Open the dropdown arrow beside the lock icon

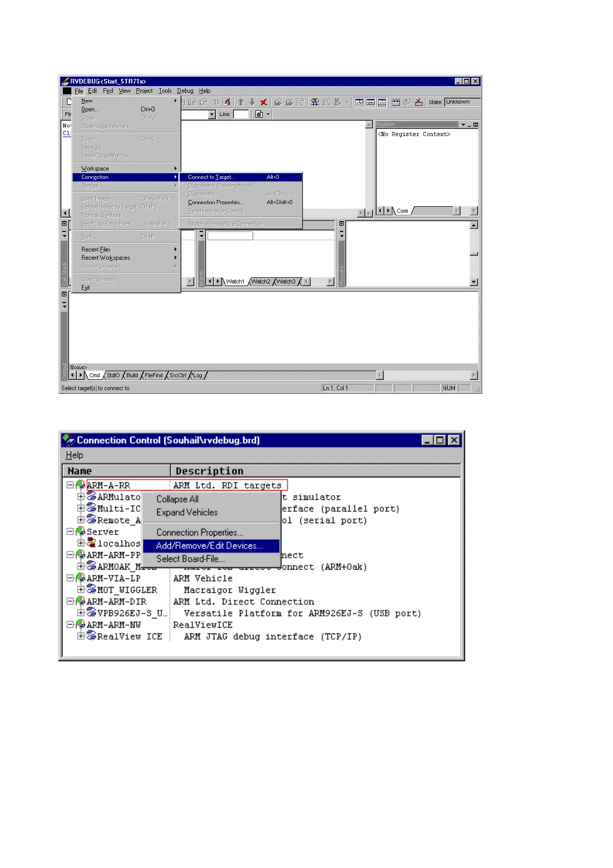click(x=268, y=114)
